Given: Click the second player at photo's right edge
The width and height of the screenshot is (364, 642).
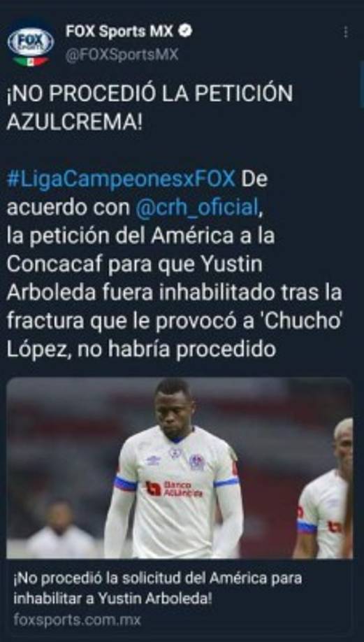Looking at the screenshot, I should tap(325, 488).
